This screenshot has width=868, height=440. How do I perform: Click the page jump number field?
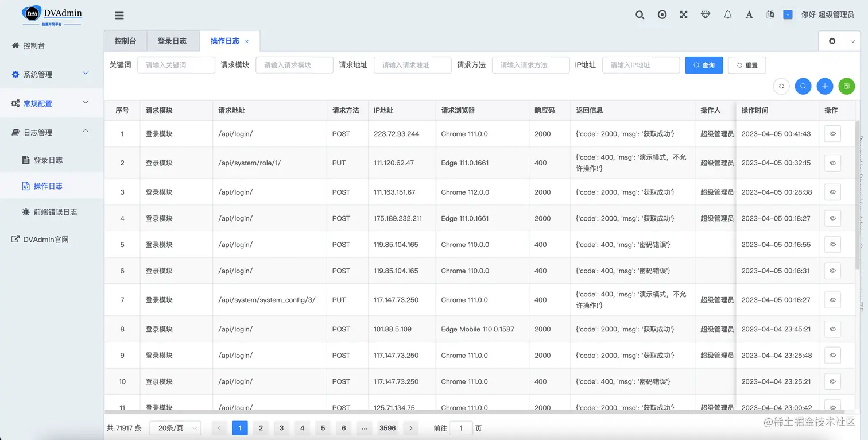click(461, 428)
